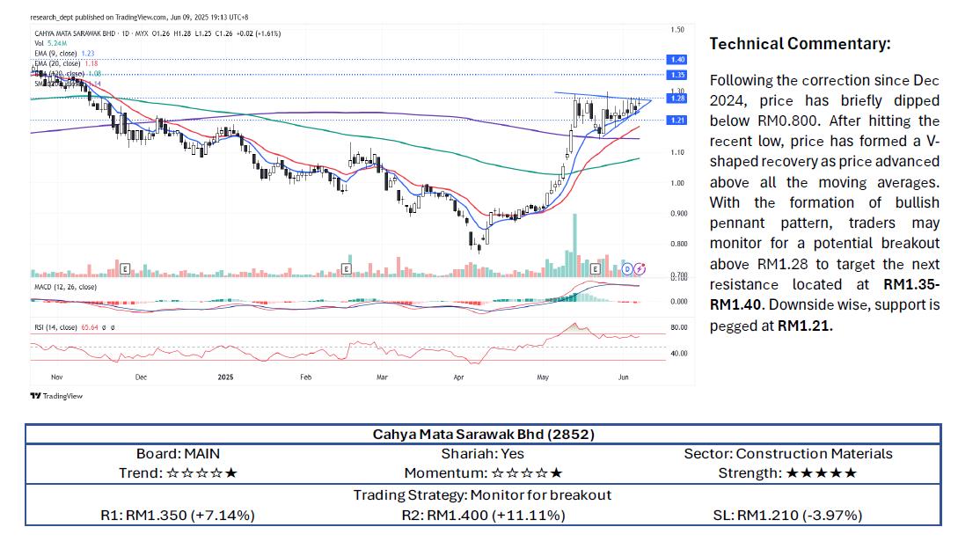Click the dividend D marker near Jun
980x549 pixels.
(x=627, y=269)
